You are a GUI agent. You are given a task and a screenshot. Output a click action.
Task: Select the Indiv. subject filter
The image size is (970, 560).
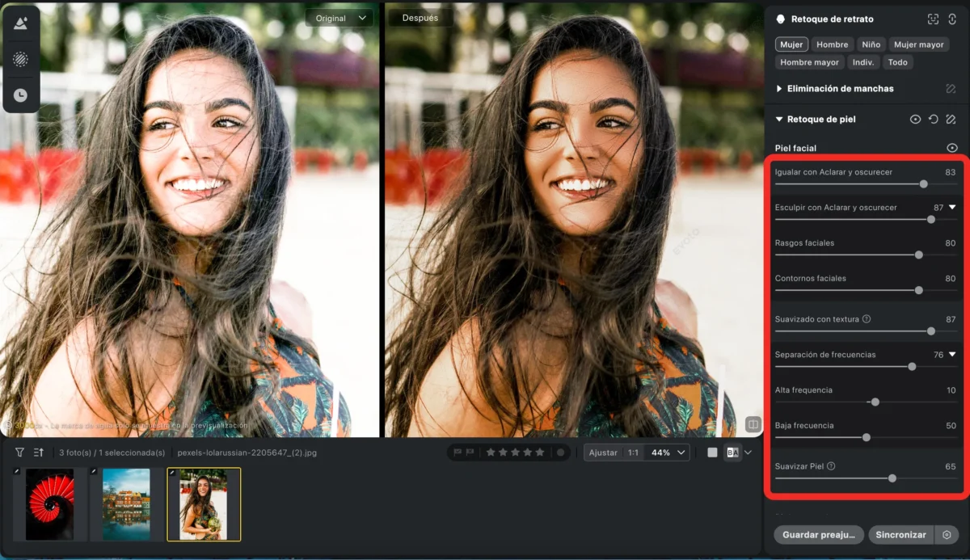point(863,62)
